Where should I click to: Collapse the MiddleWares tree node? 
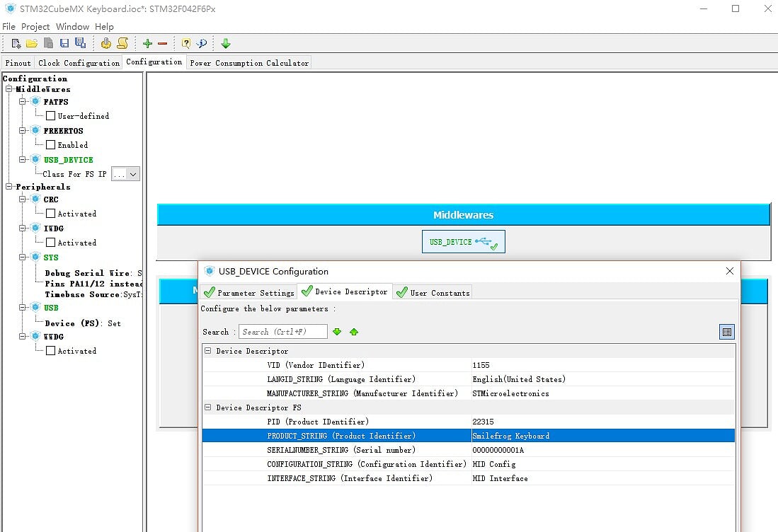tap(9, 88)
